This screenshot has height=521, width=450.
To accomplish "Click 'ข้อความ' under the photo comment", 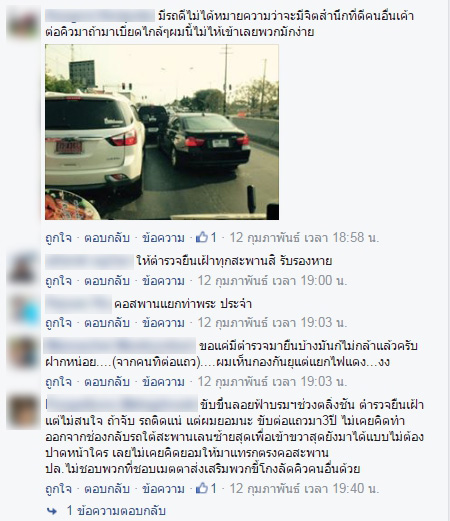I will (x=163, y=238).
